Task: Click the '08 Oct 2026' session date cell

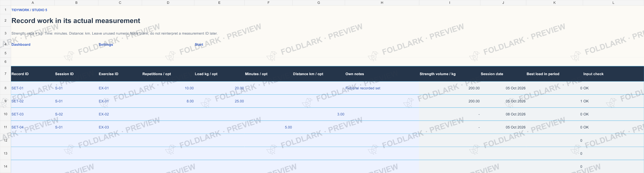Action: (x=503, y=114)
